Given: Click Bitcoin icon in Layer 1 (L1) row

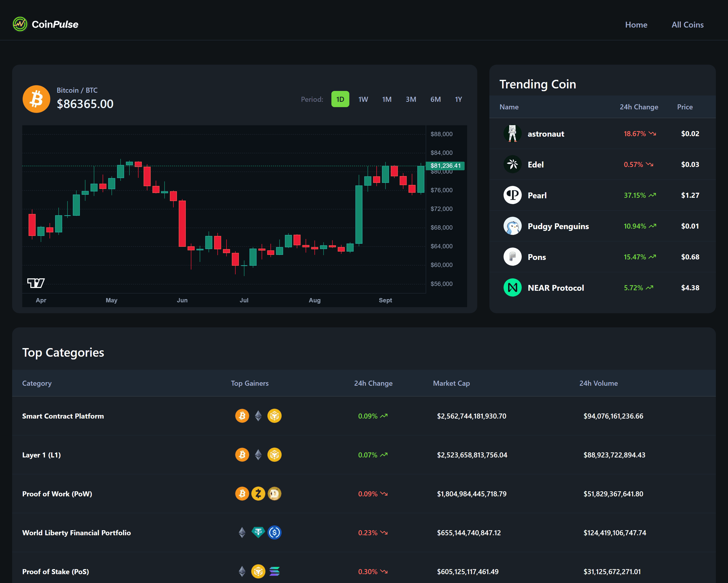Looking at the screenshot, I should click(x=242, y=455).
